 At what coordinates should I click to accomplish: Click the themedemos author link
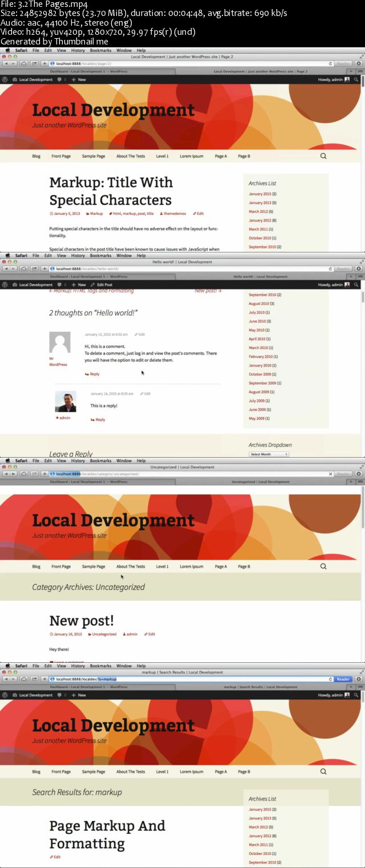173,214
